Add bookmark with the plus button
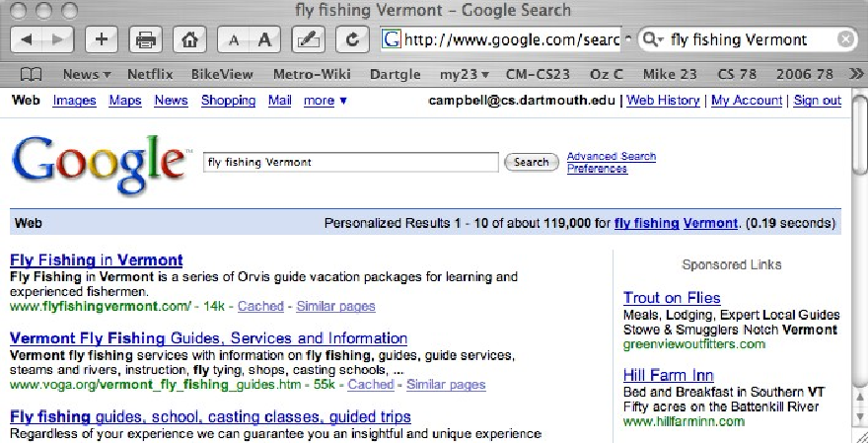This screenshot has height=443, width=868. tap(102, 39)
